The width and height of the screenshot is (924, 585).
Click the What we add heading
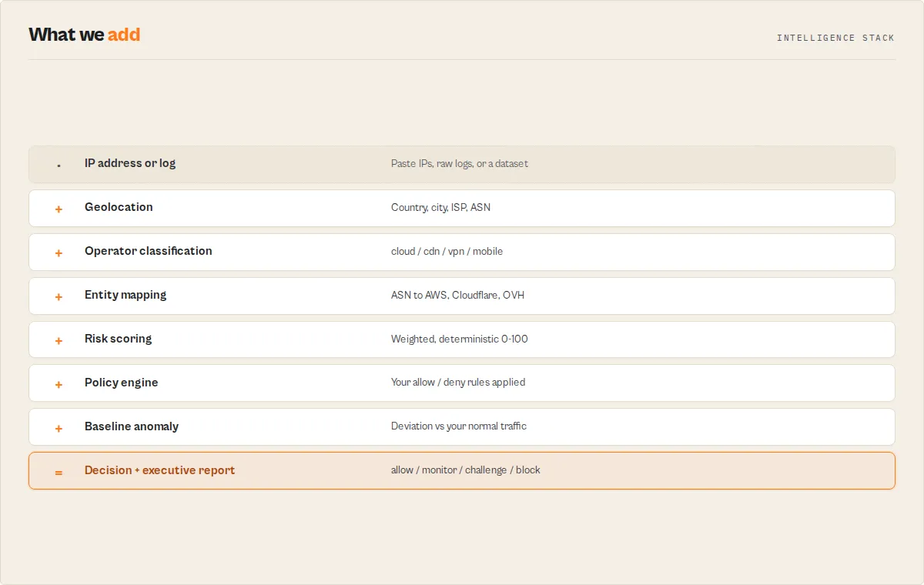pyautogui.click(x=85, y=35)
